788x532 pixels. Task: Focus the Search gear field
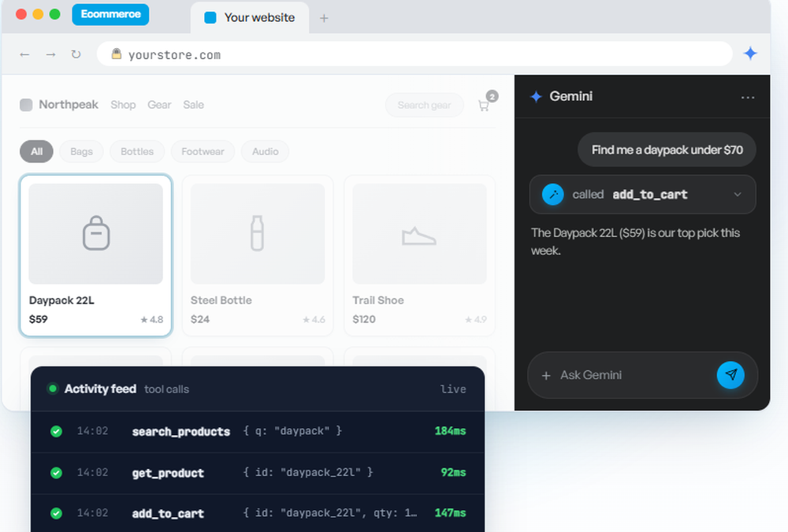click(424, 105)
